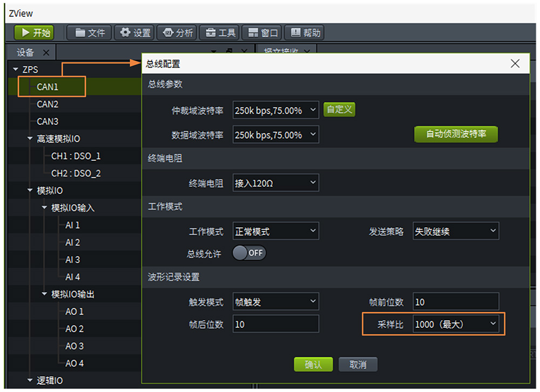Screen dimensions: 540x392
Task: Open the 窗口 window menu
Action: 262,32
